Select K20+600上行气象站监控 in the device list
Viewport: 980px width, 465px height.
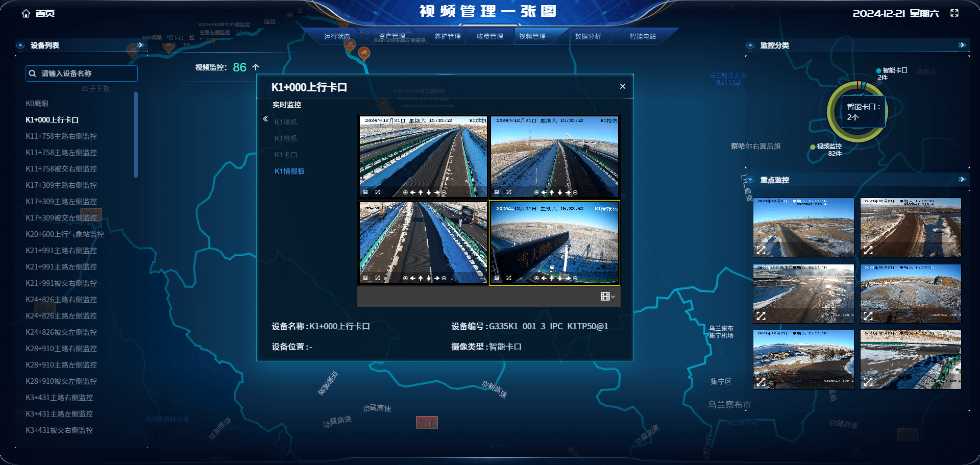(x=65, y=234)
